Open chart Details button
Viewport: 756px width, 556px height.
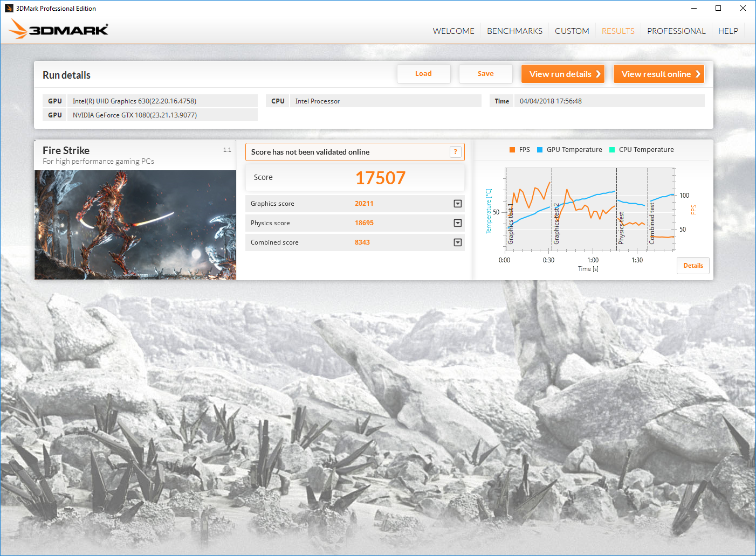coord(693,266)
